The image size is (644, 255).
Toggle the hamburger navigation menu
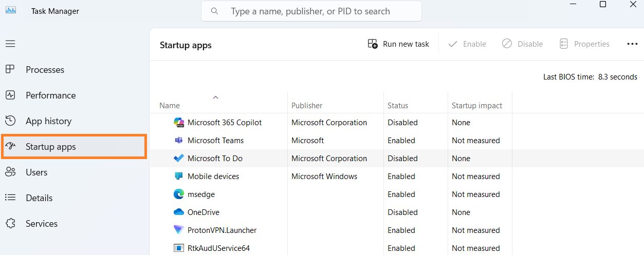[10, 44]
